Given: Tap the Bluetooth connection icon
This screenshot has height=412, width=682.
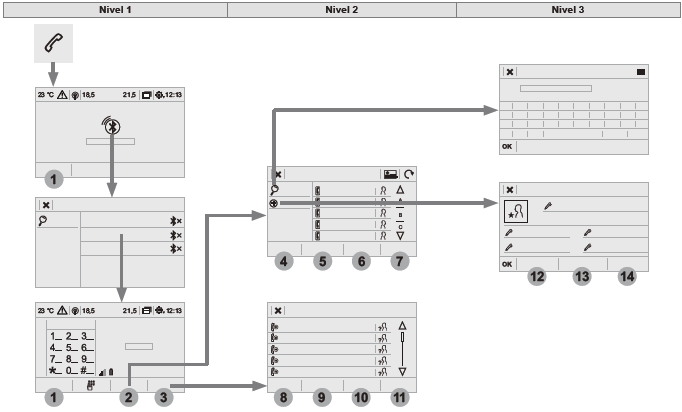Looking at the screenshot, I should coord(112,126).
